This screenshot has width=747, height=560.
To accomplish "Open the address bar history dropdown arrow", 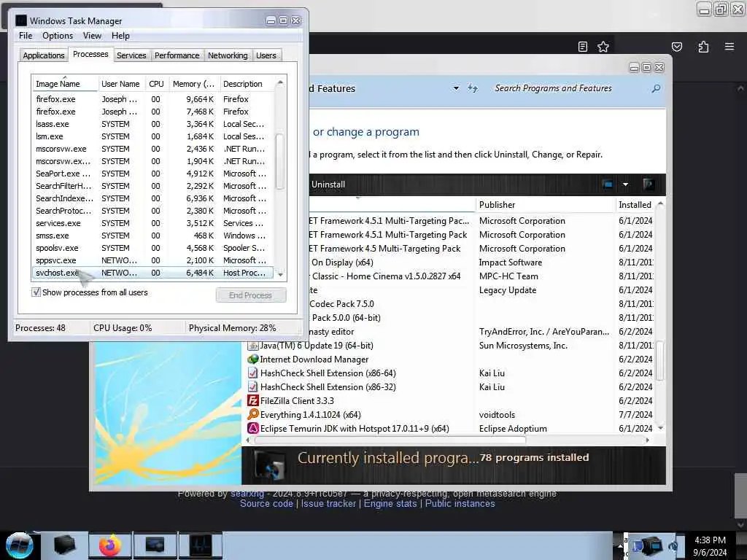I will tap(456, 88).
